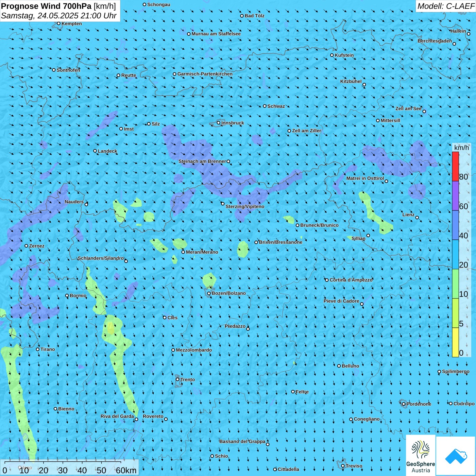
Task: Click the Zell am See label
Action: [x=408, y=108]
